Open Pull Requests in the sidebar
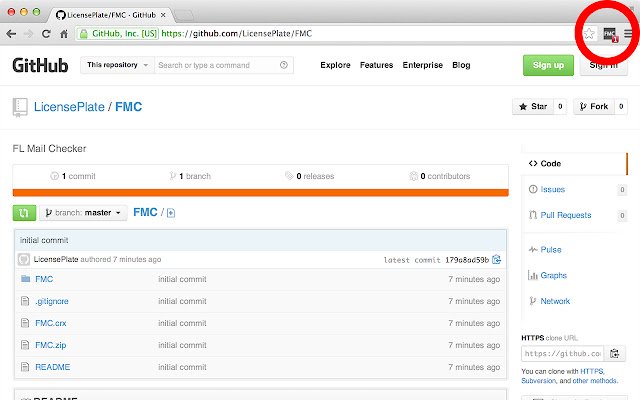 tap(566, 215)
